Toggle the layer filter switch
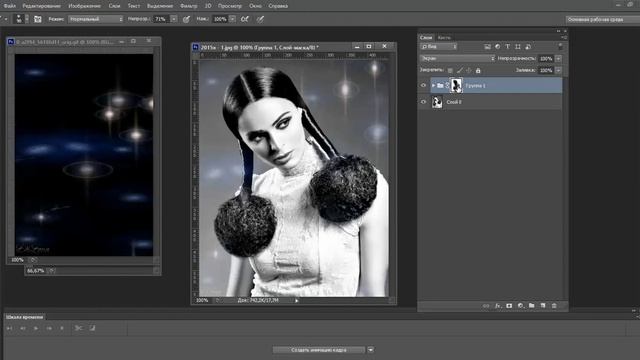Image resolution: width=640 pixels, height=360 pixels. tap(561, 47)
